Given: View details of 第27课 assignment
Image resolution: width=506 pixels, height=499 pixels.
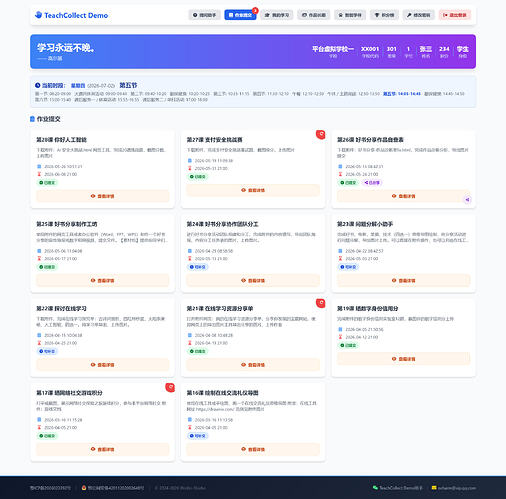Looking at the screenshot, I should click(x=253, y=190).
